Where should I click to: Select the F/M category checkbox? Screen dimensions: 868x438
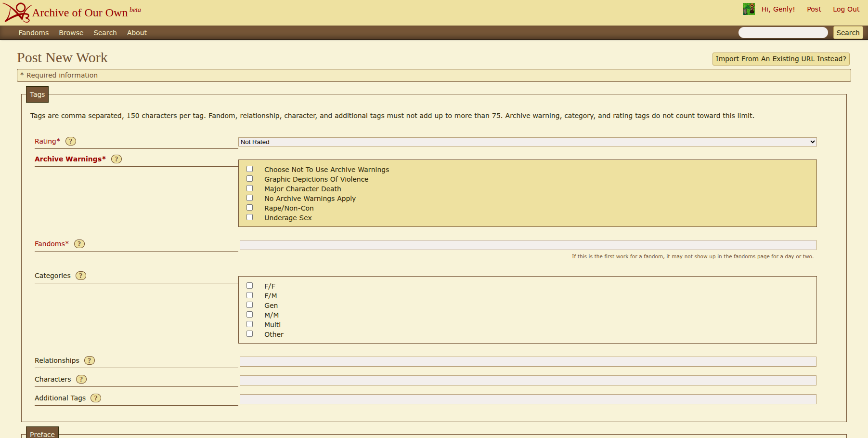[249, 295]
